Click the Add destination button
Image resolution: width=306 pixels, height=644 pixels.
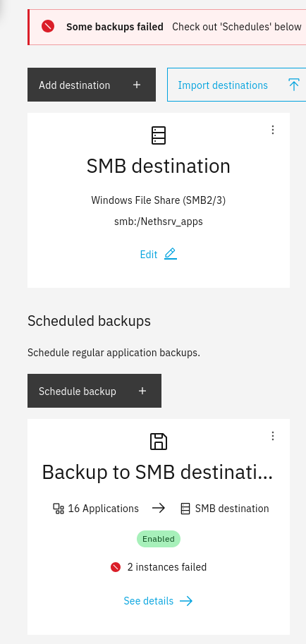[92, 85]
